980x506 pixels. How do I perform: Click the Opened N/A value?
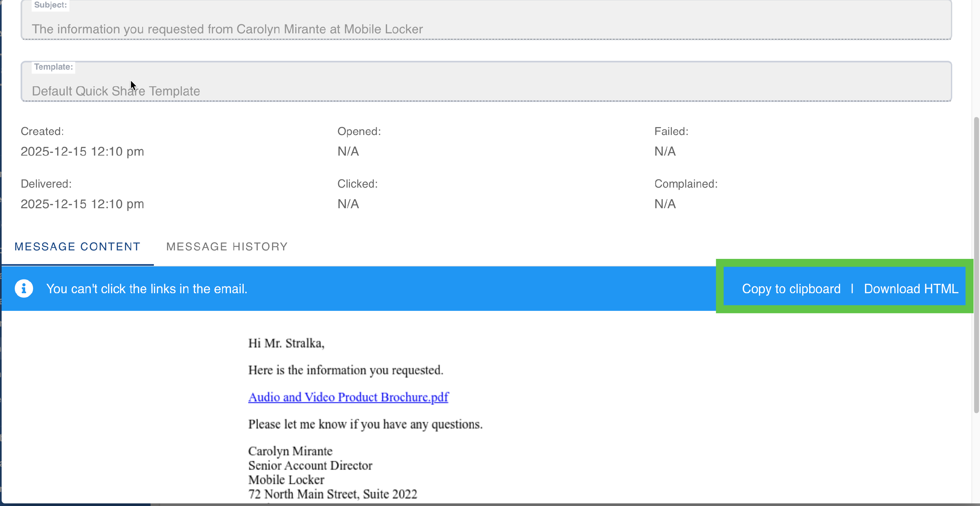[348, 152]
